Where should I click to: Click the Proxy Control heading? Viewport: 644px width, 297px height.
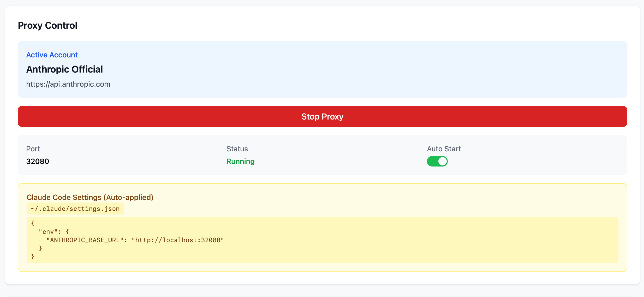(47, 26)
